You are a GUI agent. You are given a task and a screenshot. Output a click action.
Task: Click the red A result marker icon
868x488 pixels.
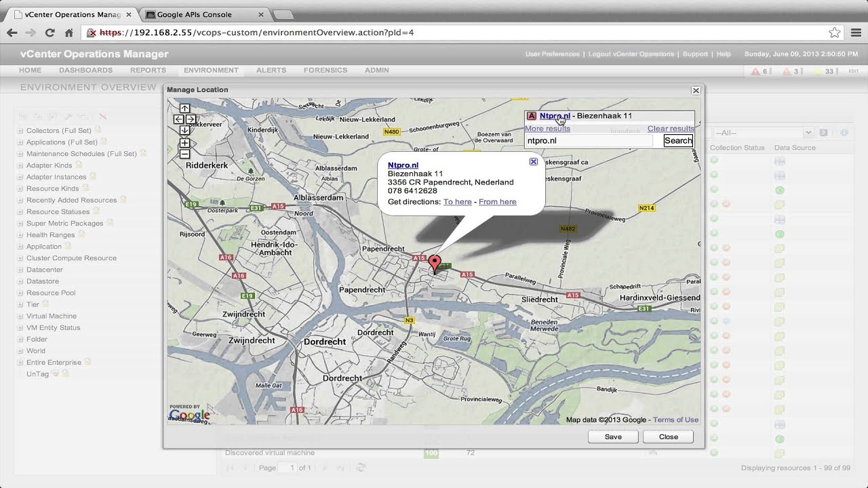tap(532, 116)
